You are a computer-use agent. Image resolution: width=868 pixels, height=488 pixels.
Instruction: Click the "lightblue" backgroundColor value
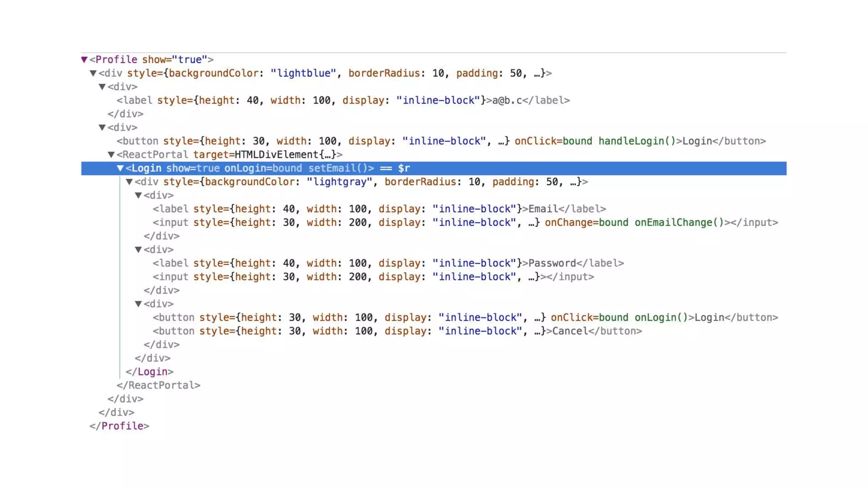pyautogui.click(x=303, y=73)
